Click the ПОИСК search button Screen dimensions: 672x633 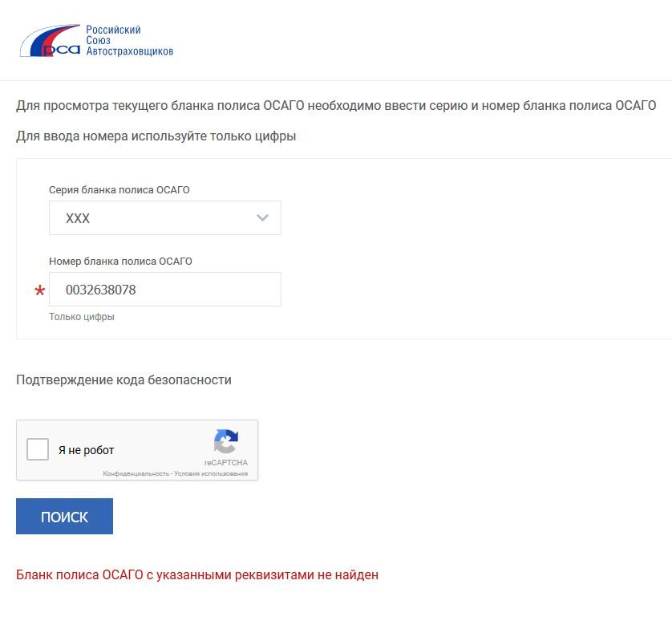(64, 517)
